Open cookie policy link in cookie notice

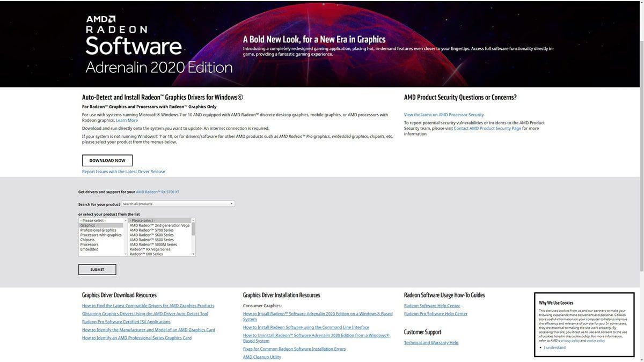coord(595,341)
